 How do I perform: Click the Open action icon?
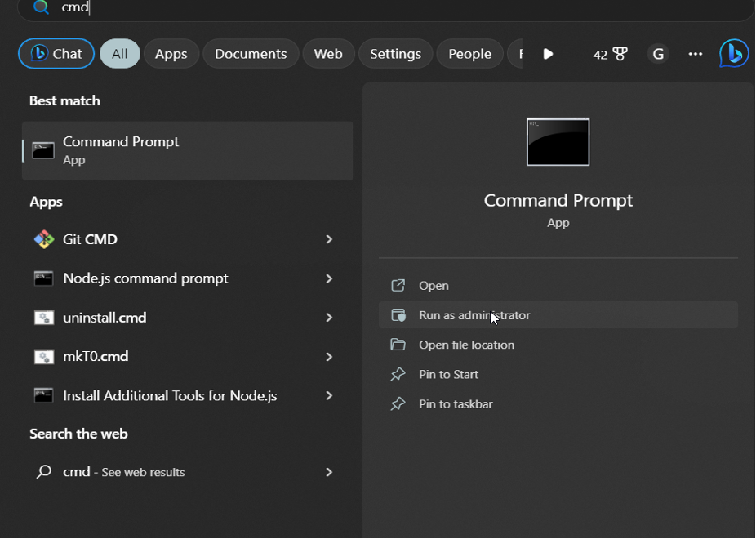(x=398, y=285)
